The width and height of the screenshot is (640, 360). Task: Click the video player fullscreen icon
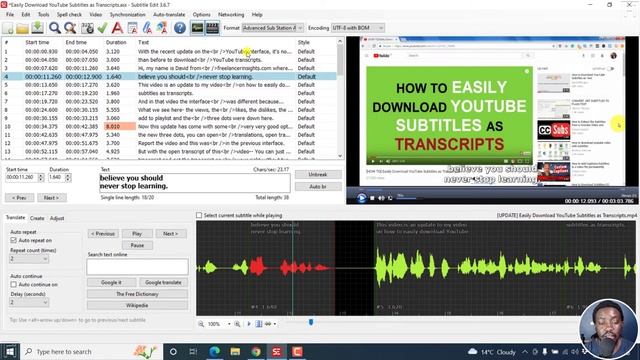[390, 198]
